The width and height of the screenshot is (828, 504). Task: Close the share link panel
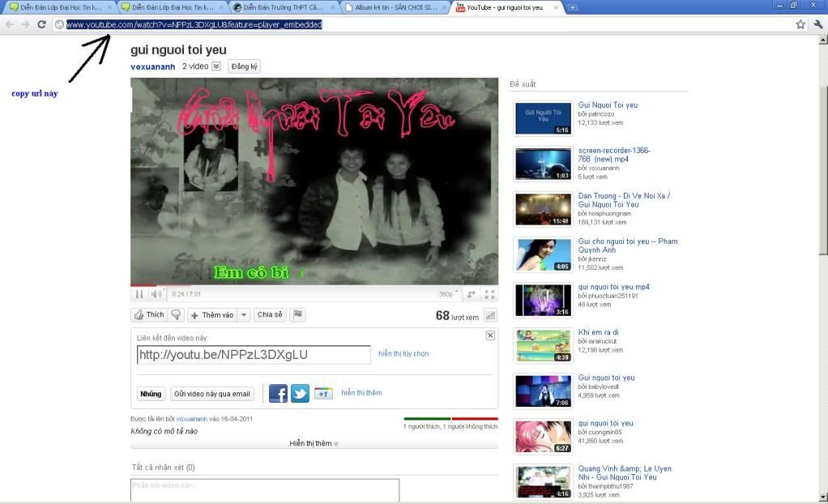tap(490, 335)
